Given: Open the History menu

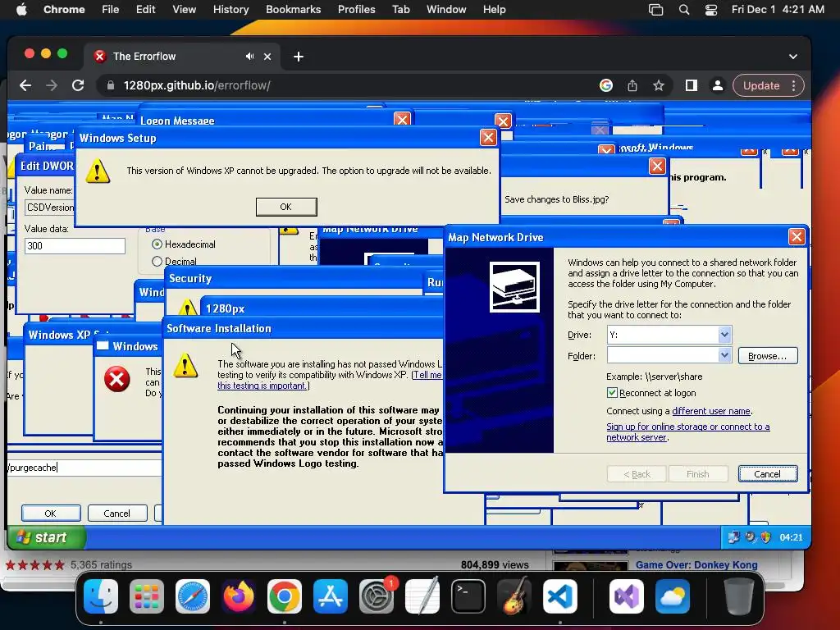Looking at the screenshot, I should (x=231, y=9).
